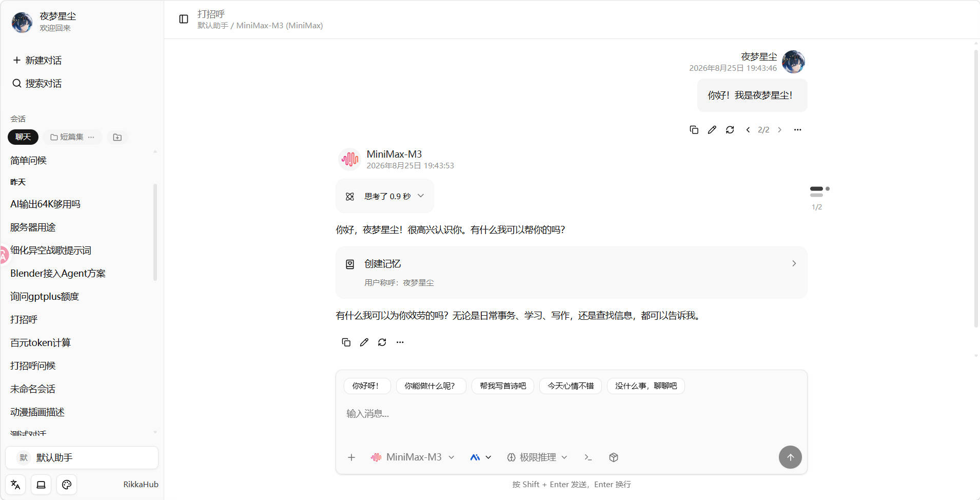Click the 用户称呼：夜梦星尘 memory text
Image resolution: width=980 pixels, height=500 pixels.
399,283
